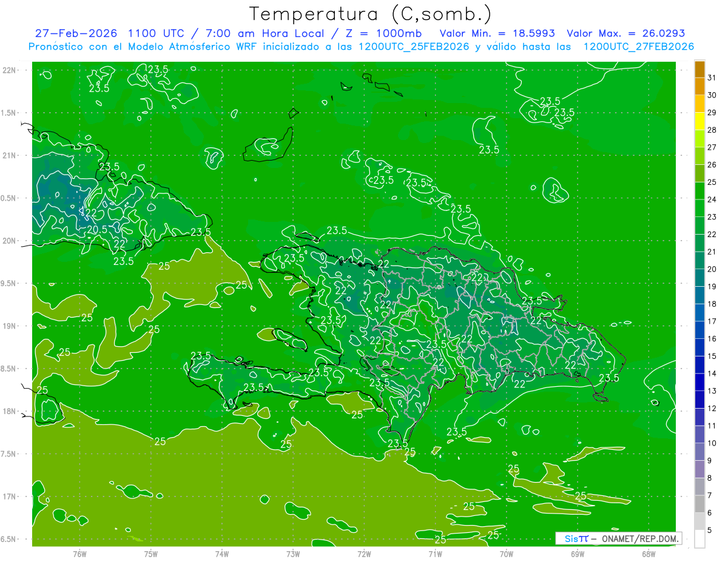
Task: Click legend value 20
Action: [x=712, y=269]
